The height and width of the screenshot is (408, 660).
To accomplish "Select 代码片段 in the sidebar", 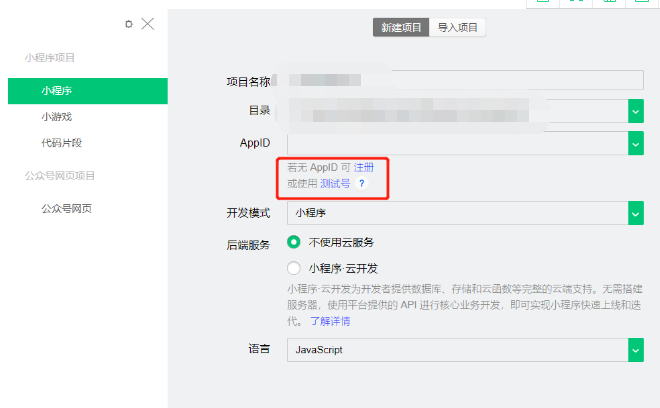I will pos(61,143).
